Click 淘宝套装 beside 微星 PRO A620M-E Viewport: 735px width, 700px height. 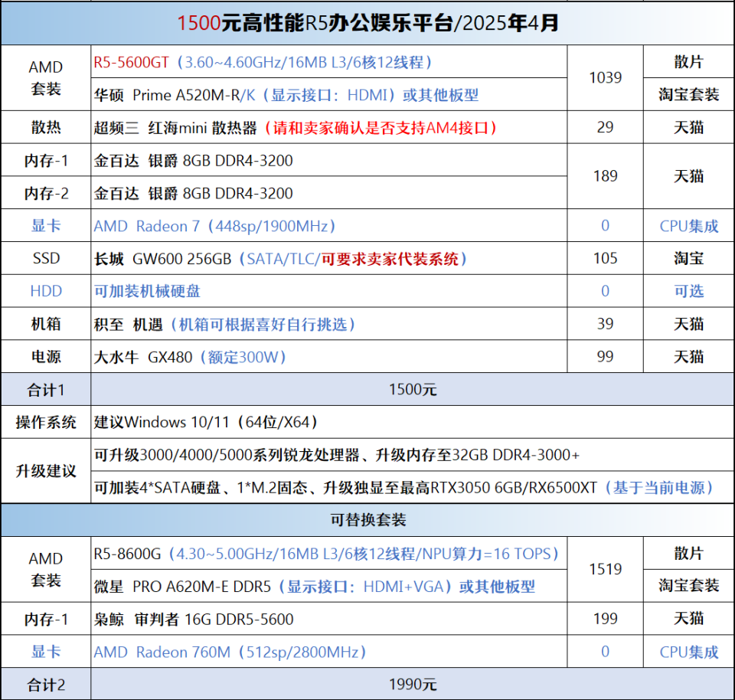tap(688, 585)
